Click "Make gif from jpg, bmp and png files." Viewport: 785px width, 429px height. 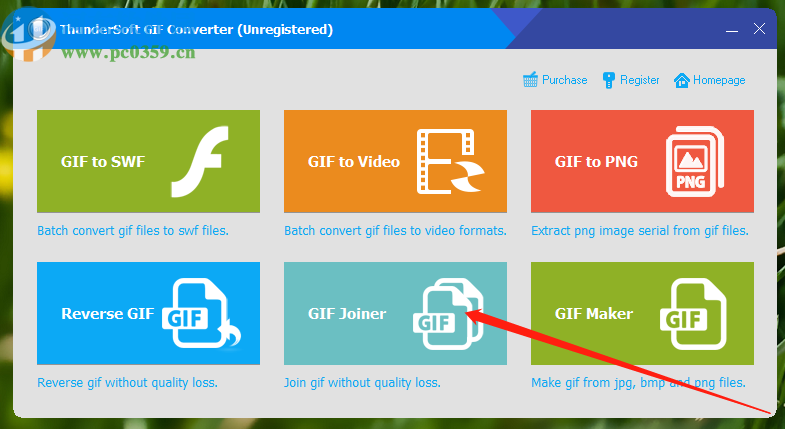coord(638,383)
